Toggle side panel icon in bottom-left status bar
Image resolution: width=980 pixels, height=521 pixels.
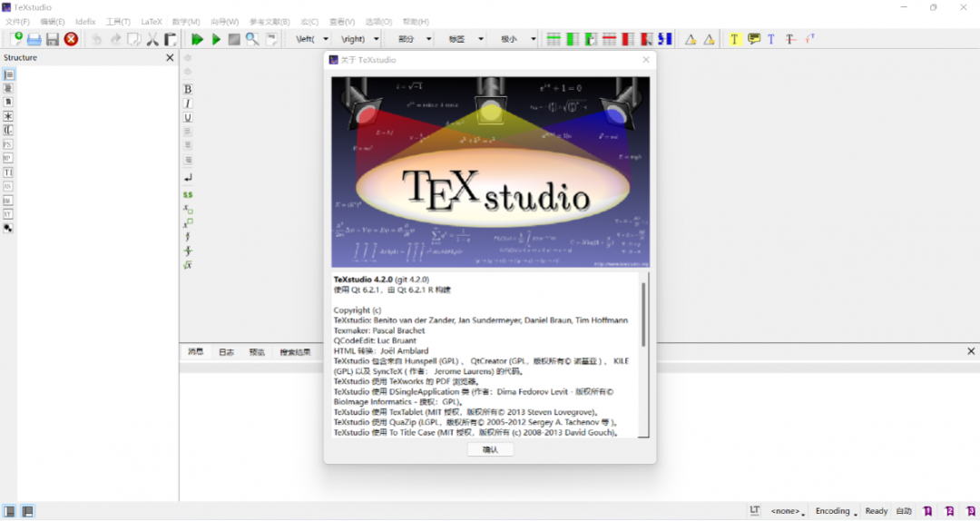tap(9, 512)
